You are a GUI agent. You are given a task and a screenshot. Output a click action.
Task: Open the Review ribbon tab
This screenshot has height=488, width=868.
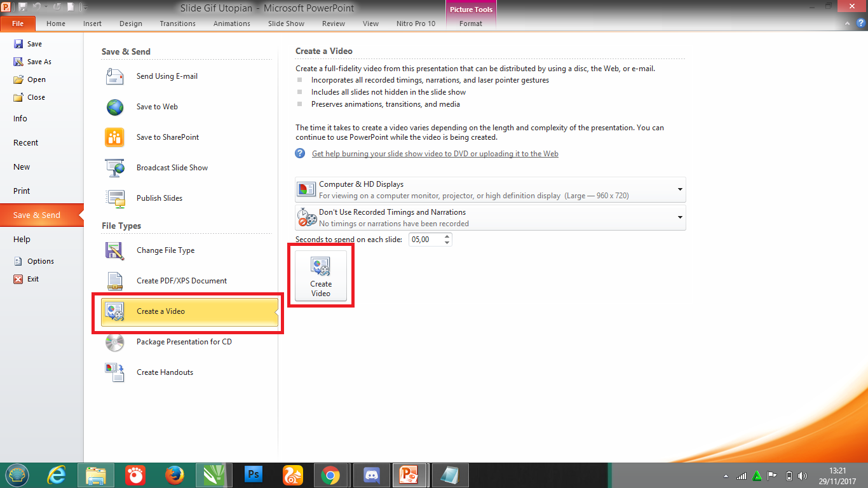pos(334,24)
